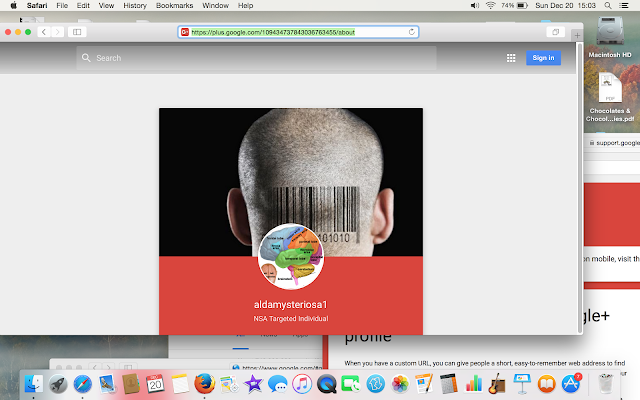Click the aldamysteriosa1 profile name
Viewport: 640px width, 400px height.
coord(291,304)
